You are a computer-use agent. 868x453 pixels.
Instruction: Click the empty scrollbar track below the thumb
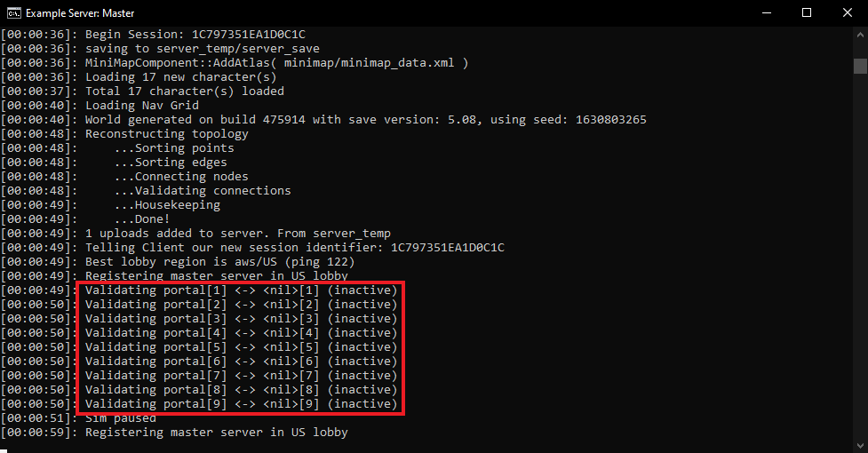pos(860,266)
